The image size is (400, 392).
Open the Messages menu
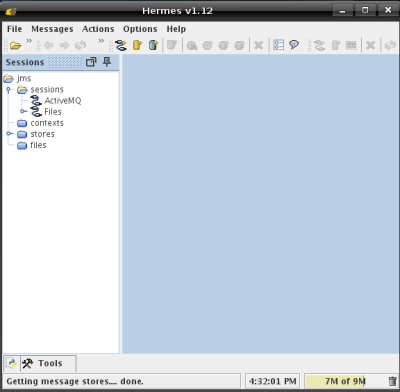tap(52, 29)
